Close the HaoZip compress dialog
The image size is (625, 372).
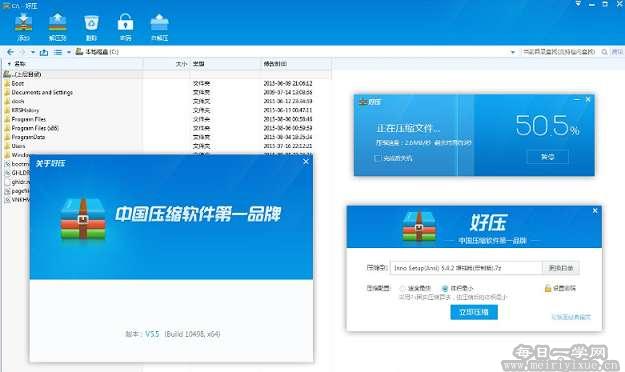click(595, 211)
